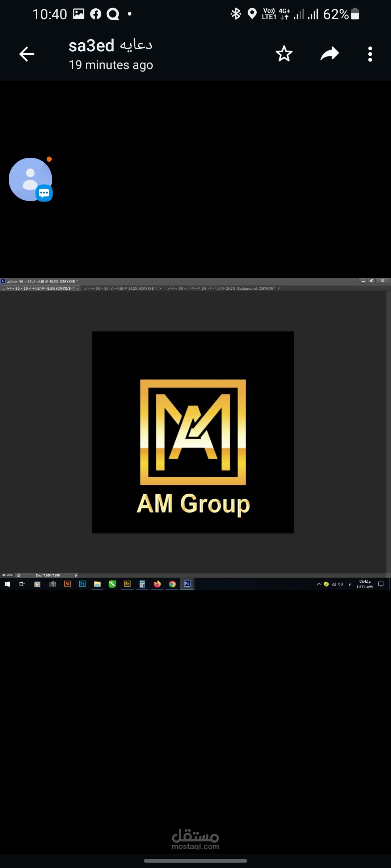391x868 pixels.
Task: Click the Photoshop title bar Ps logo
Action: coord(3,281)
